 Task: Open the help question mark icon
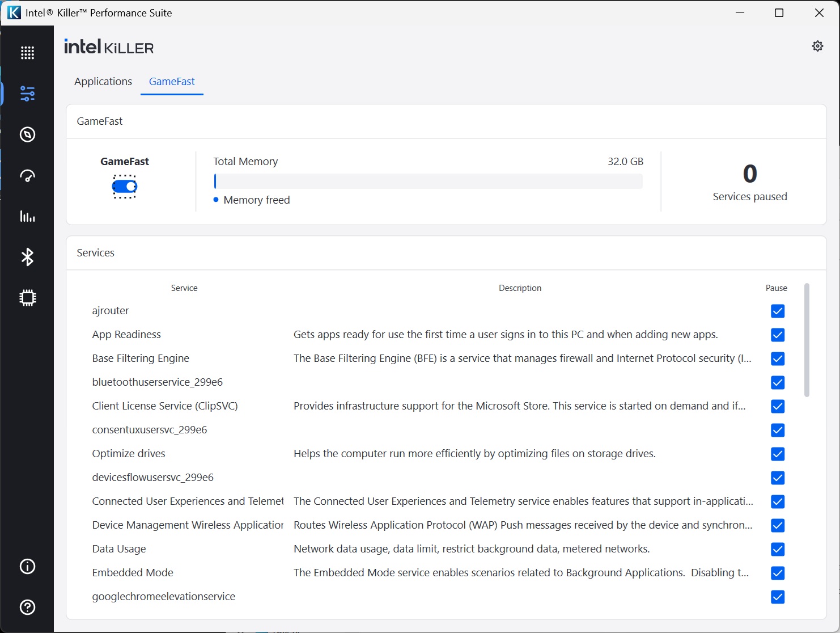point(27,607)
